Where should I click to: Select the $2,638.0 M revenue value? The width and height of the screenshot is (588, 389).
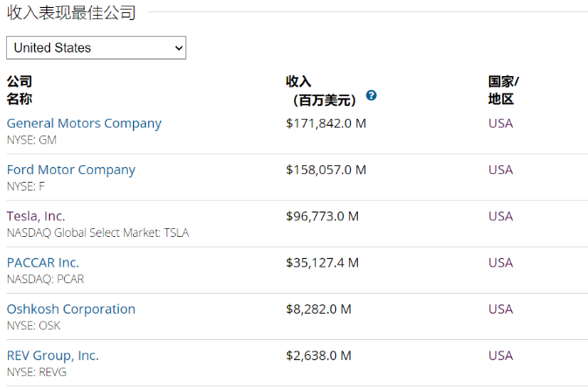click(318, 356)
